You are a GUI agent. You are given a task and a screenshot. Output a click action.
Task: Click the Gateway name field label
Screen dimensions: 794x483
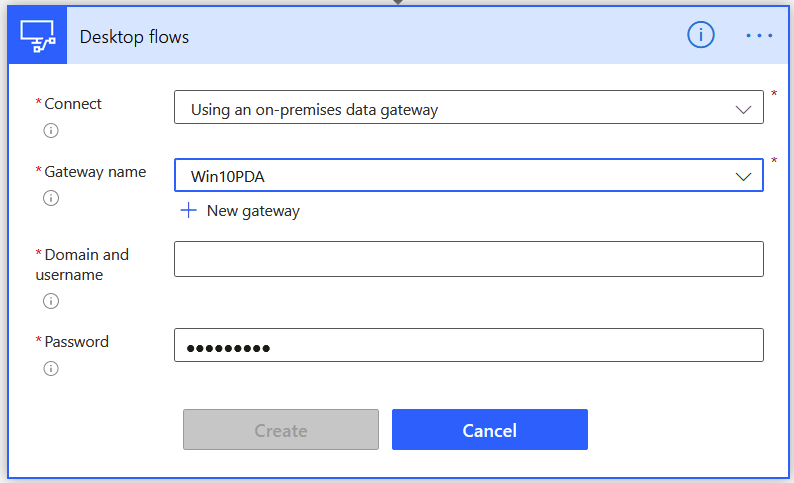coord(95,172)
